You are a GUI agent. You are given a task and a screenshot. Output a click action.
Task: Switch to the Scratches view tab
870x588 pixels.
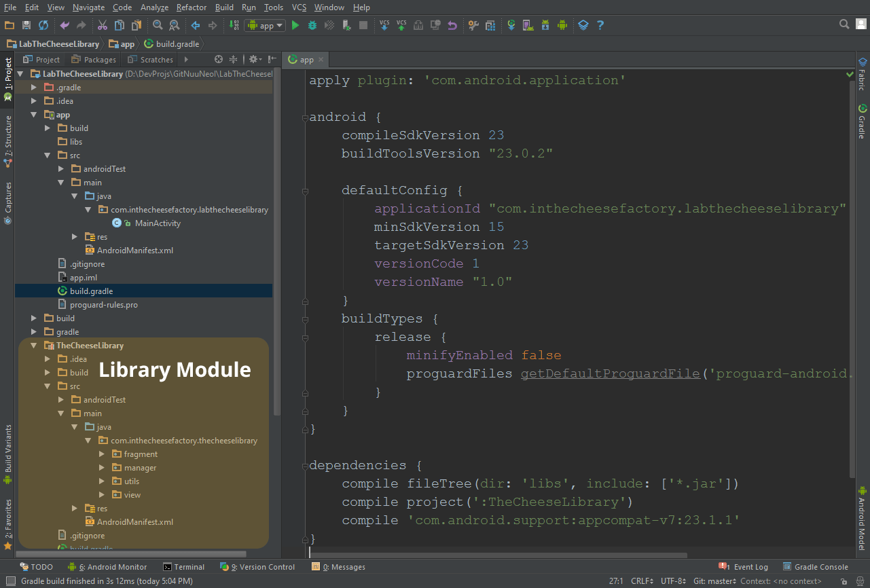150,60
